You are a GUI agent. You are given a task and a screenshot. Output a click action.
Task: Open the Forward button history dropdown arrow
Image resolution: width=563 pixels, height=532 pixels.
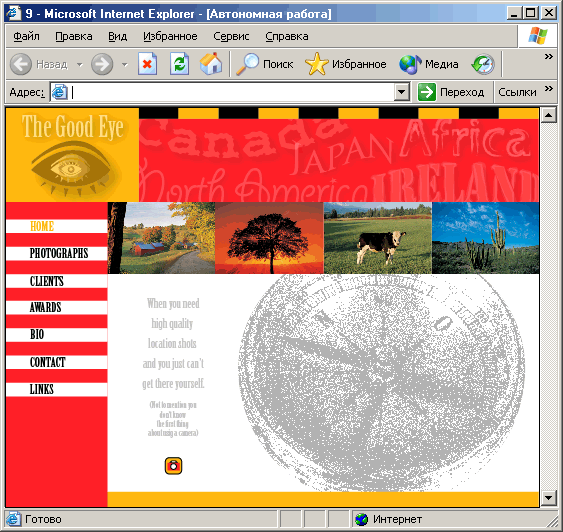(x=125, y=65)
